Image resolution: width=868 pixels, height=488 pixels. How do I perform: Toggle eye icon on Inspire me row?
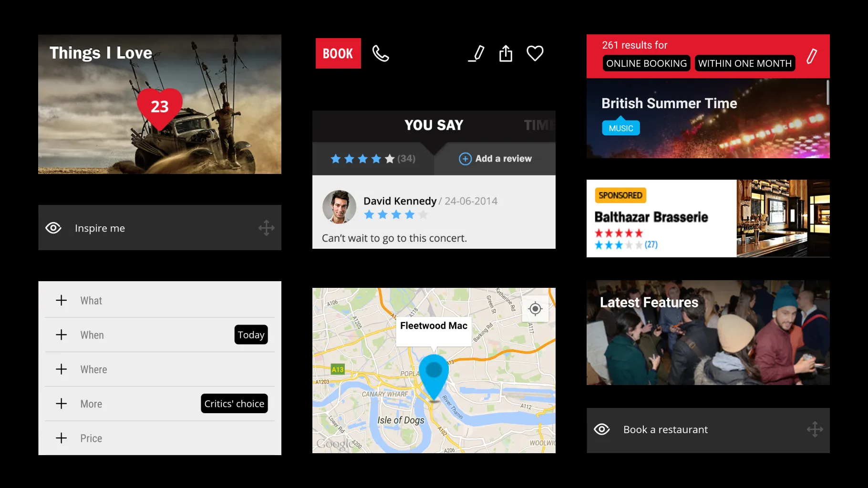pos(53,228)
